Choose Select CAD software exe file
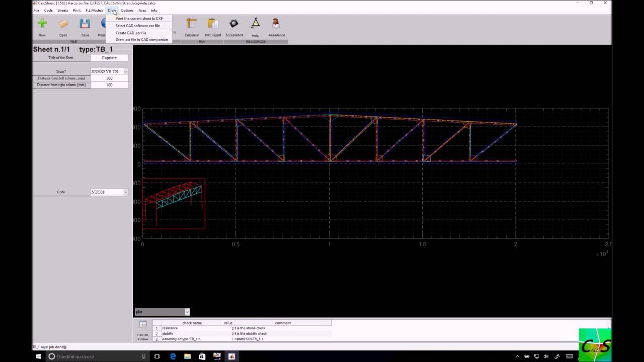The image size is (644, 362). pyautogui.click(x=138, y=26)
